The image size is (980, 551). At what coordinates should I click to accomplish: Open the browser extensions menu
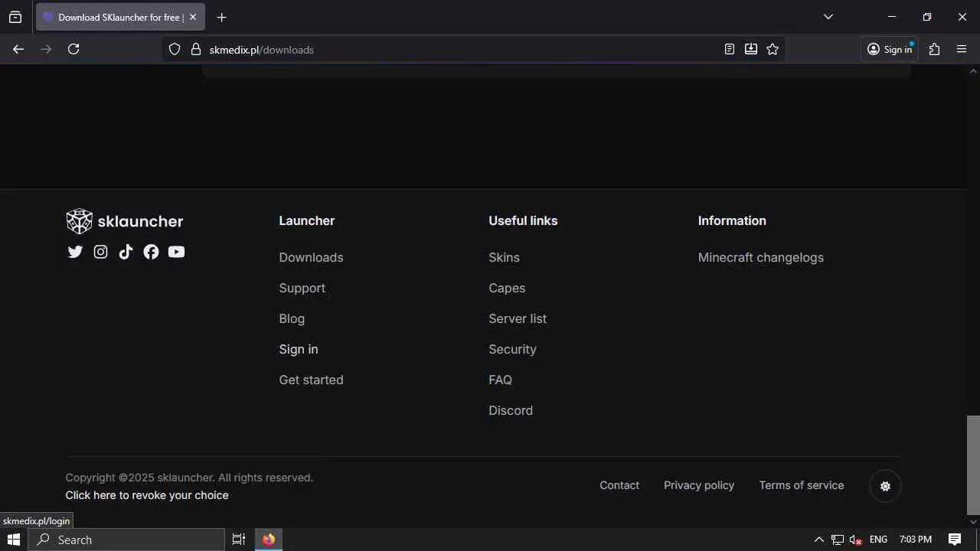tap(934, 49)
